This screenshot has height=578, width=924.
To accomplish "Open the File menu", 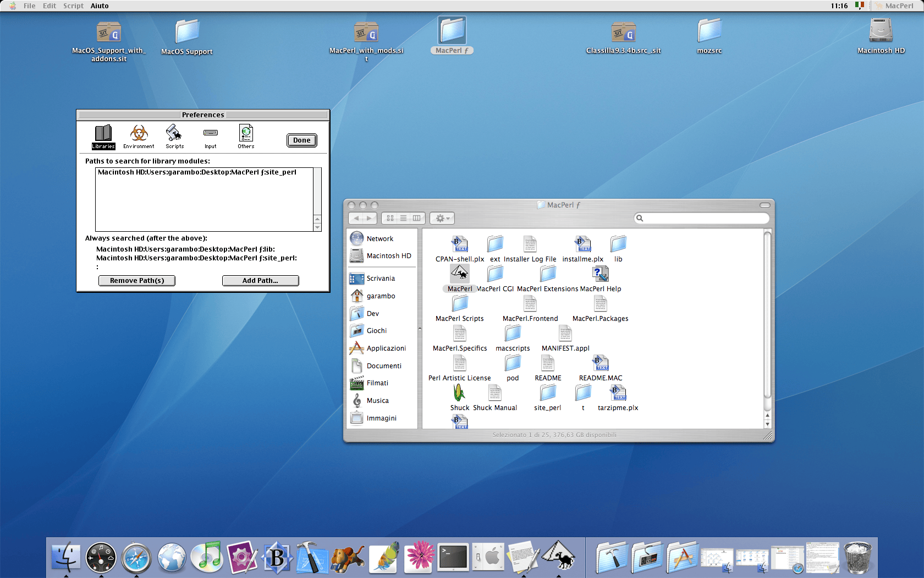I will click(30, 6).
